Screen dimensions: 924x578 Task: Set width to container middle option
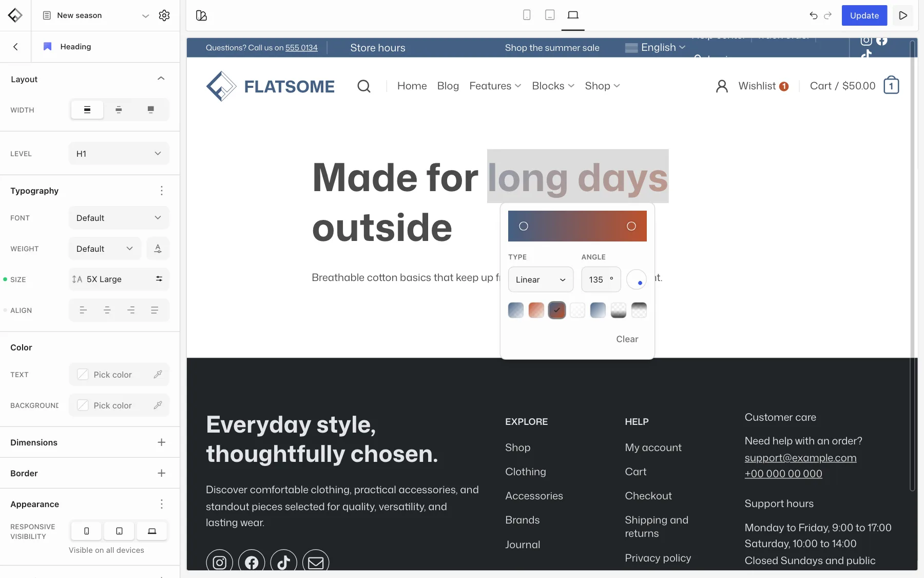tap(119, 109)
